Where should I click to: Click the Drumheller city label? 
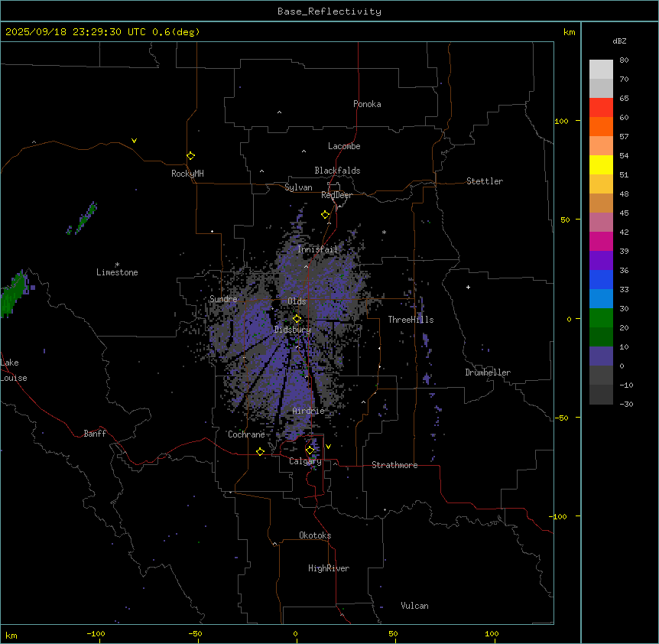[x=488, y=372]
